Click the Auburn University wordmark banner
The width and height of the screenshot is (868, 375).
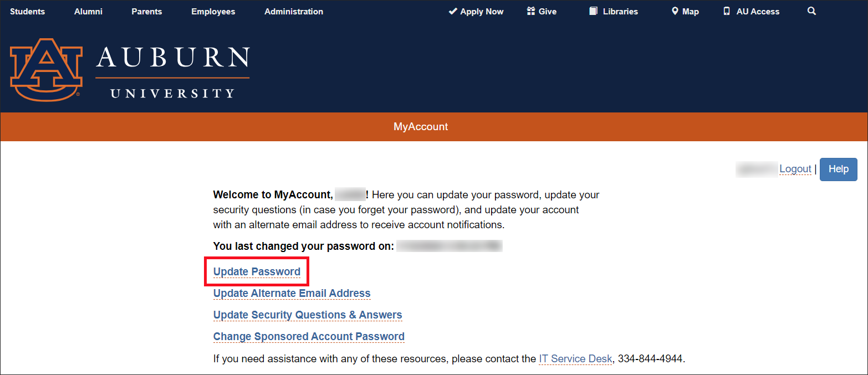coord(172,71)
